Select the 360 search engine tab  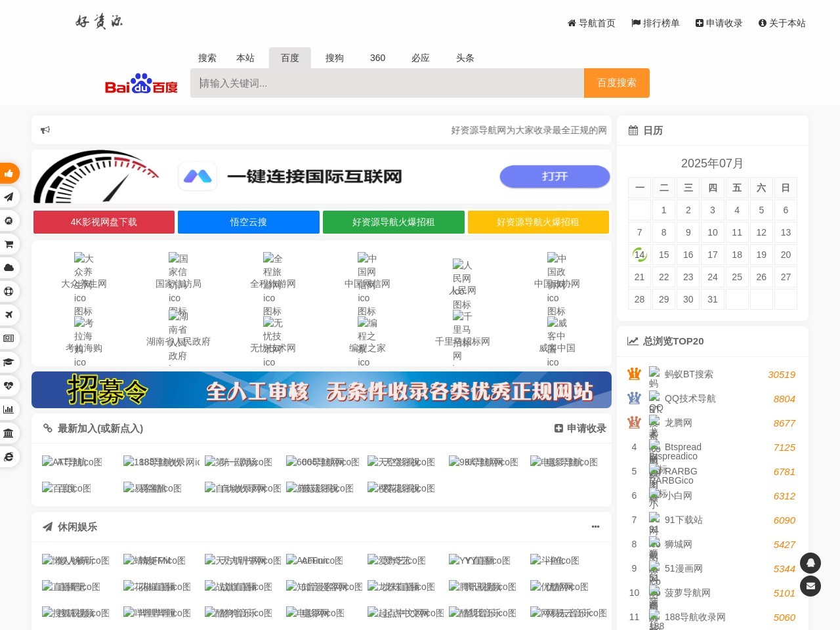[x=377, y=58]
